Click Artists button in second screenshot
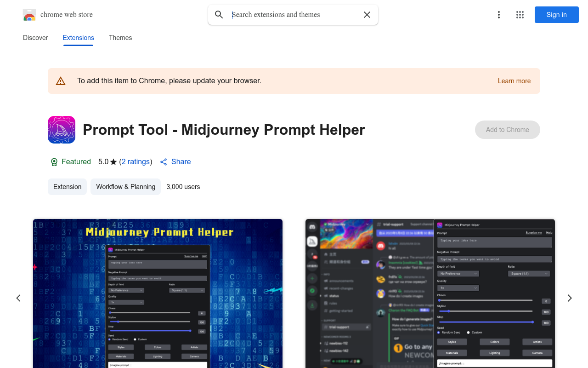The width and height of the screenshot is (588, 368). pos(537,342)
